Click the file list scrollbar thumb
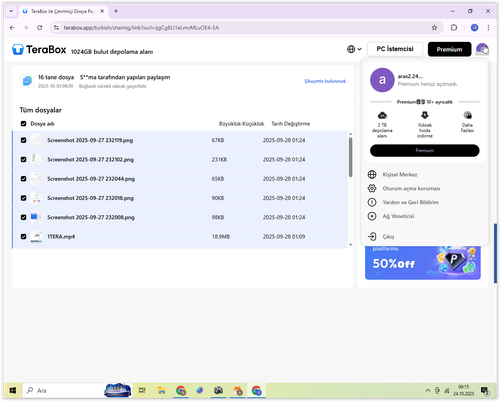Viewport: 500px width, 401px height. [x=350, y=157]
